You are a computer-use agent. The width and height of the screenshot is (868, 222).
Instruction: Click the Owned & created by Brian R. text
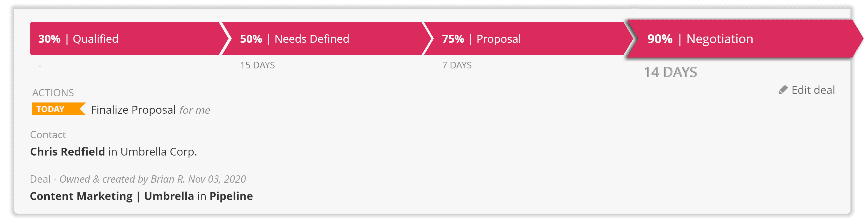click(x=122, y=179)
